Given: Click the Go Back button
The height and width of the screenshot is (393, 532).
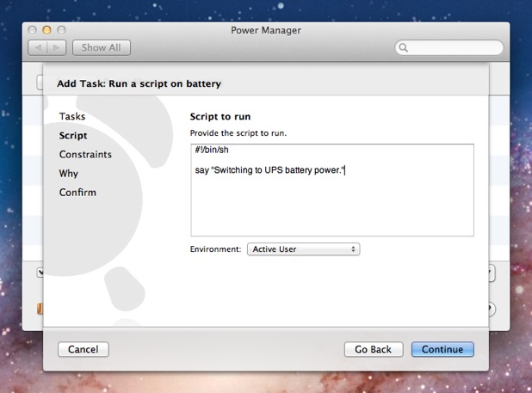Looking at the screenshot, I should click(x=374, y=349).
